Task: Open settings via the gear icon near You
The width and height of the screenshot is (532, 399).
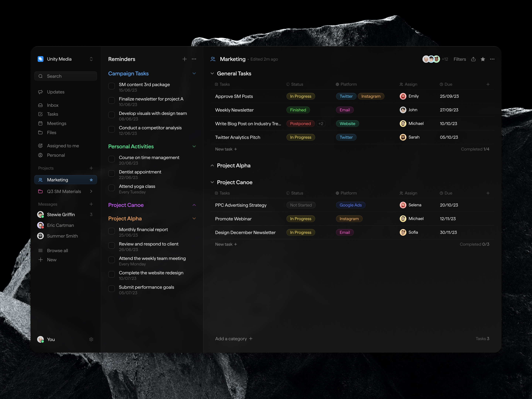Action: click(91, 339)
